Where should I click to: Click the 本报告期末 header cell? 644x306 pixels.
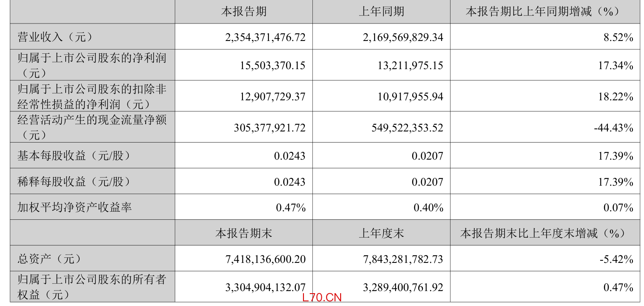point(244,233)
